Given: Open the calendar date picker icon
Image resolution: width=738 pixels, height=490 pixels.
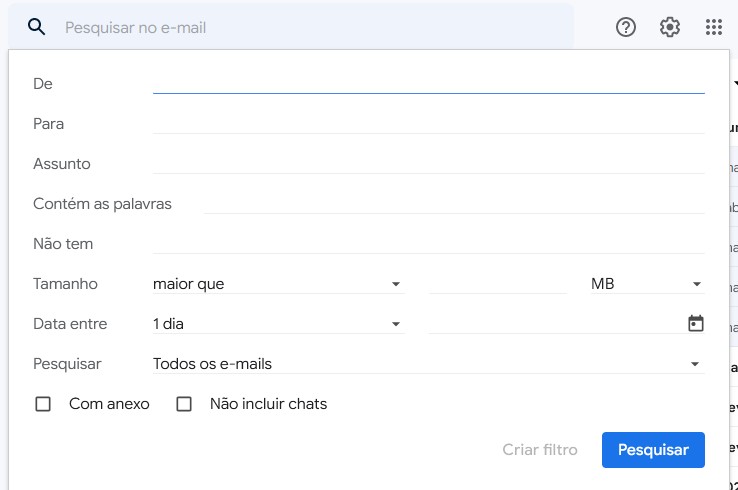Looking at the screenshot, I should 696,323.
